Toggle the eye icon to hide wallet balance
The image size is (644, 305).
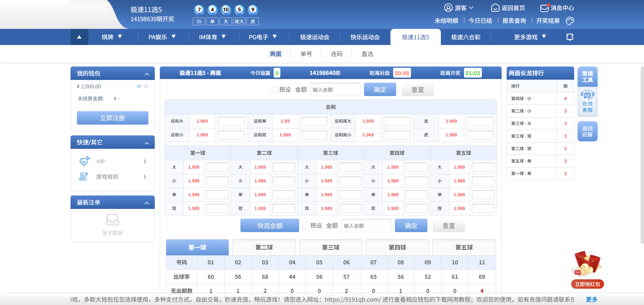[x=139, y=86]
